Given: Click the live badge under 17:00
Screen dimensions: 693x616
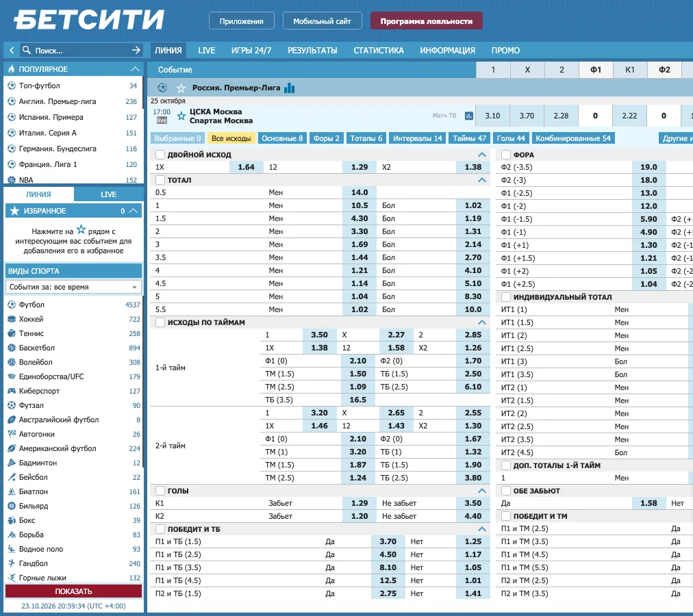Looking at the screenshot, I should tap(162, 120).
